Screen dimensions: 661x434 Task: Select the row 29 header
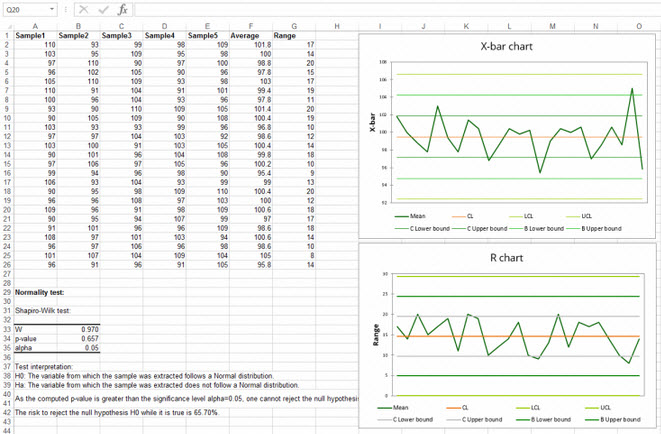[x=6, y=292]
